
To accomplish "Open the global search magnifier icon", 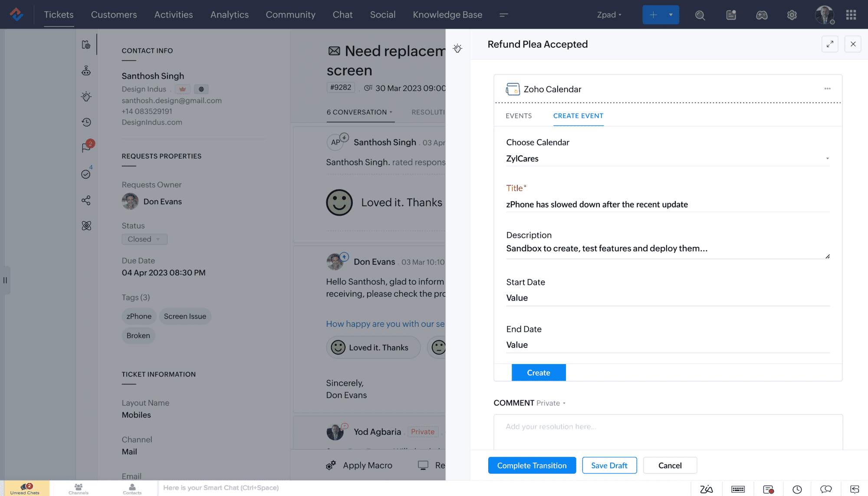I will (700, 15).
